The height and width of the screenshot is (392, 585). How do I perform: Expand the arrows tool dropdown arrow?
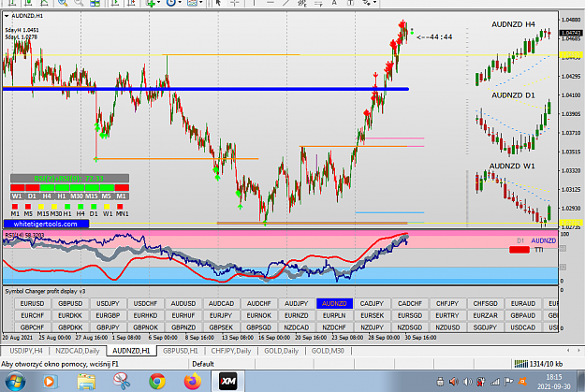click(374, 3)
